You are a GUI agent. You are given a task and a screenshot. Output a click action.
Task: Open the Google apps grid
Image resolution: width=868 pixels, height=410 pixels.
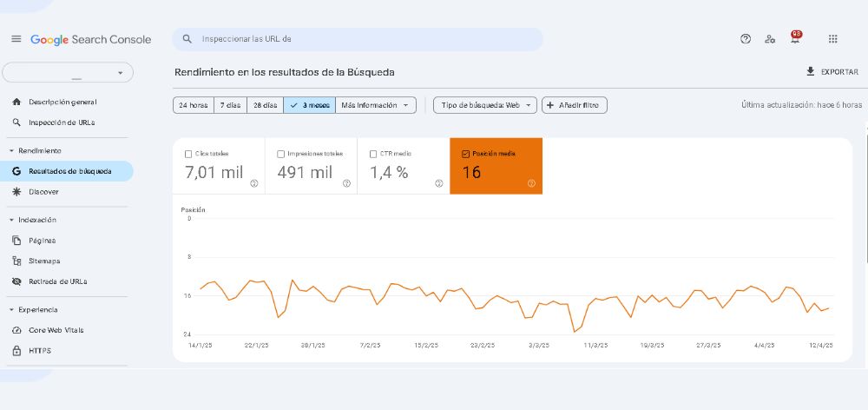click(x=832, y=39)
